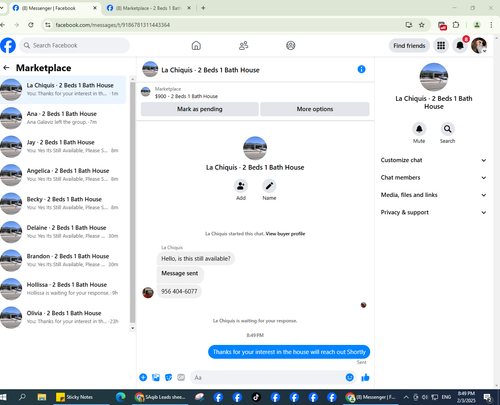This screenshot has height=405, width=500.
Task: Open TikTok app in taskbar
Action: (x=256, y=397)
